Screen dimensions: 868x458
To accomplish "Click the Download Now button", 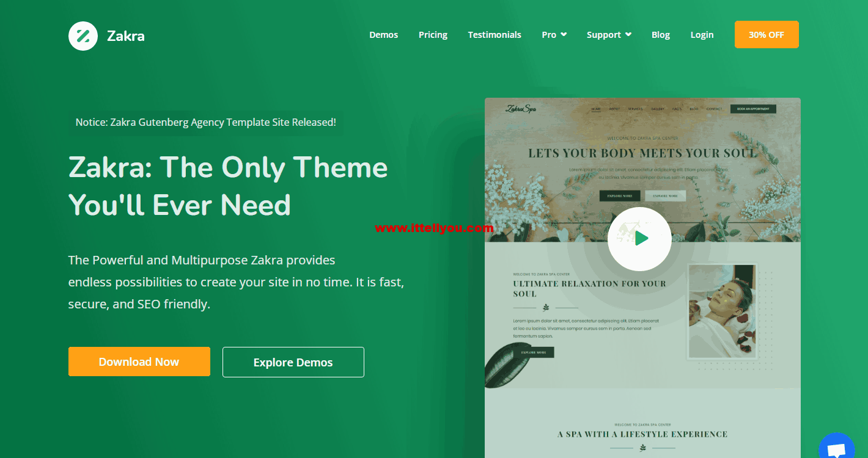I will [139, 362].
